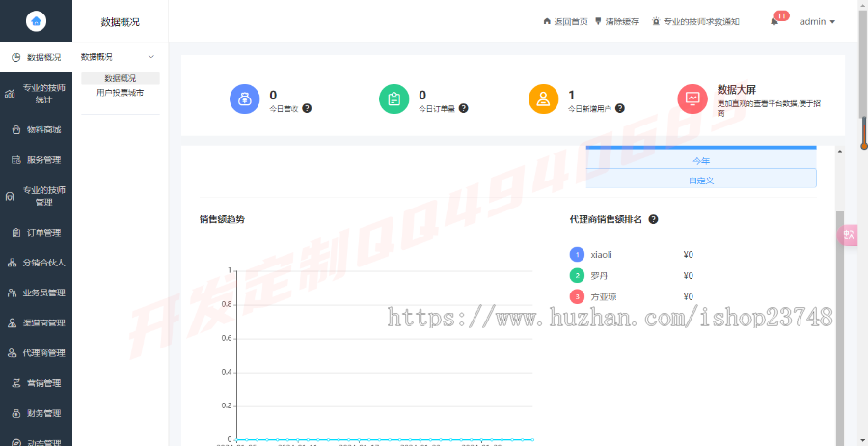Click the hierarchy icon for 分销合伙人
This screenshot has width=868, height=446.
click(x=12, y=263)
